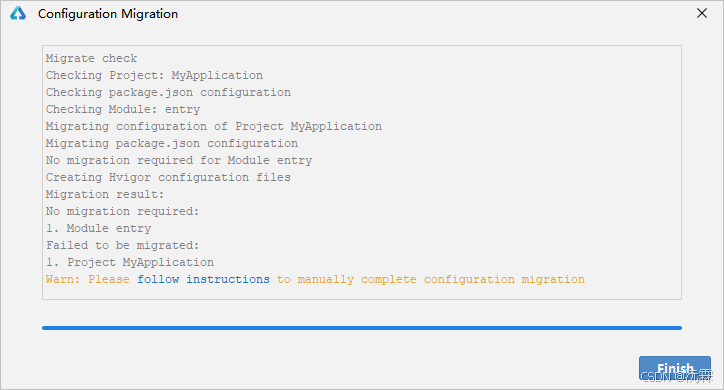
Task: Select the 'No migration required:' line
Action: 122,211
